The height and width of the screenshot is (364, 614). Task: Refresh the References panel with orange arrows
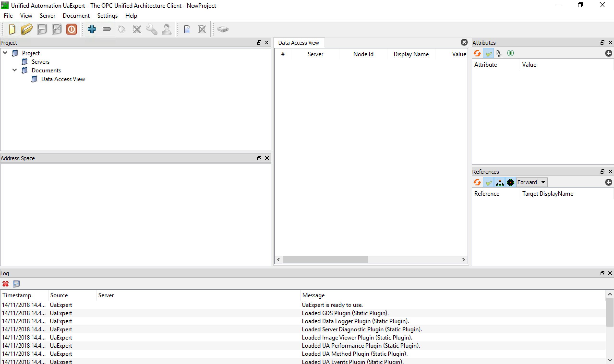(477, 182)
